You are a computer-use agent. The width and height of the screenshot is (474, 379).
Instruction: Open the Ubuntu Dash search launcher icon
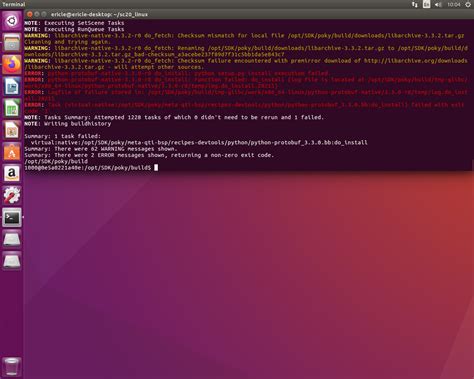12,21
